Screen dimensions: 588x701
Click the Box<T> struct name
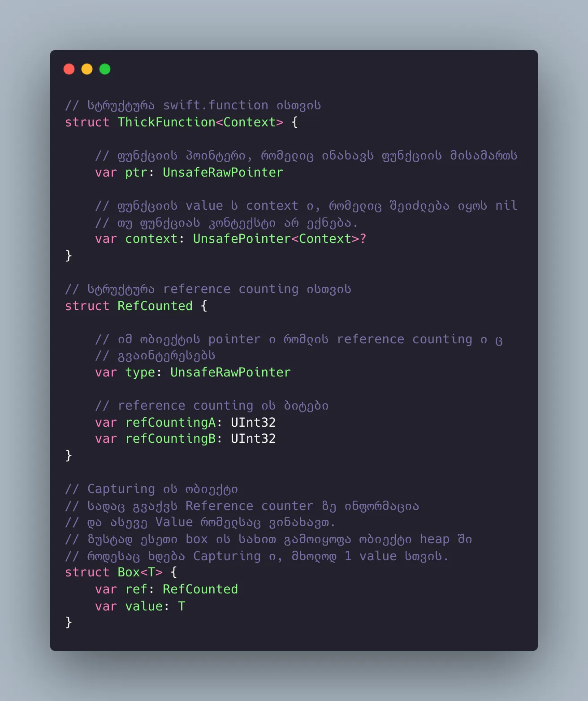(140, 572)
